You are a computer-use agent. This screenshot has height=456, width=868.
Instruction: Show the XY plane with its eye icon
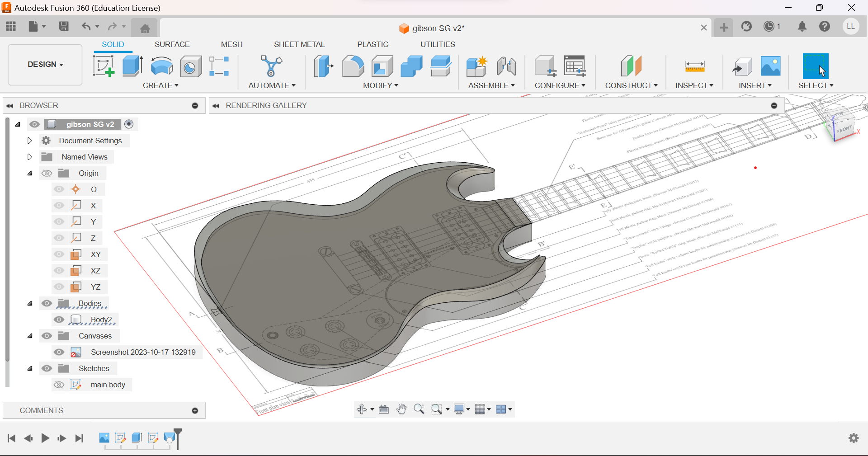pos(59,254)
